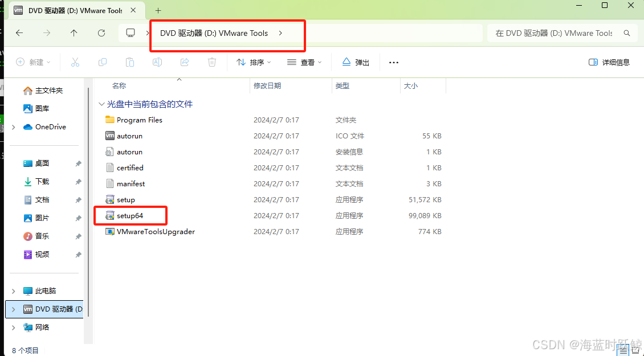Screen dimensions: 644x356
Task: Open 音乐 in quick access
Action: pos(36,236)
